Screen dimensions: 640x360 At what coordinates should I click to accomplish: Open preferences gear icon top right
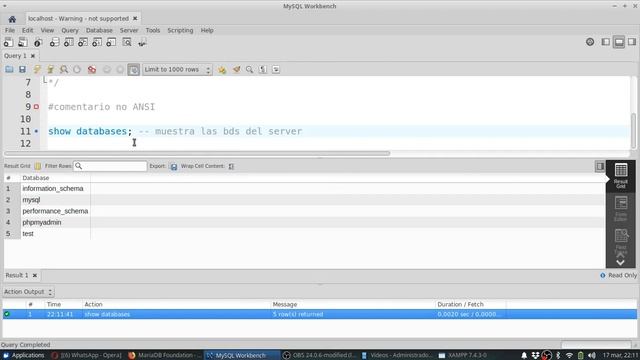590,42
